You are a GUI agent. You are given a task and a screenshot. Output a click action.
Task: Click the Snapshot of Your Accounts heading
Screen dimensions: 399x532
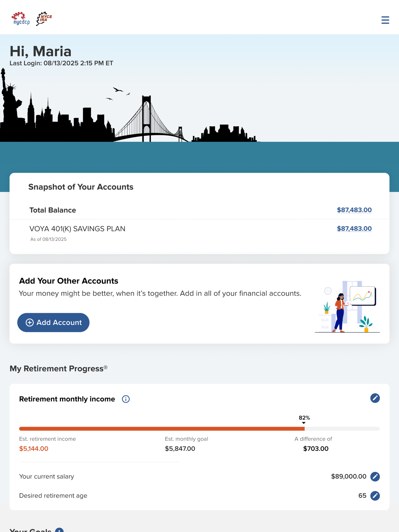[81, 187]
